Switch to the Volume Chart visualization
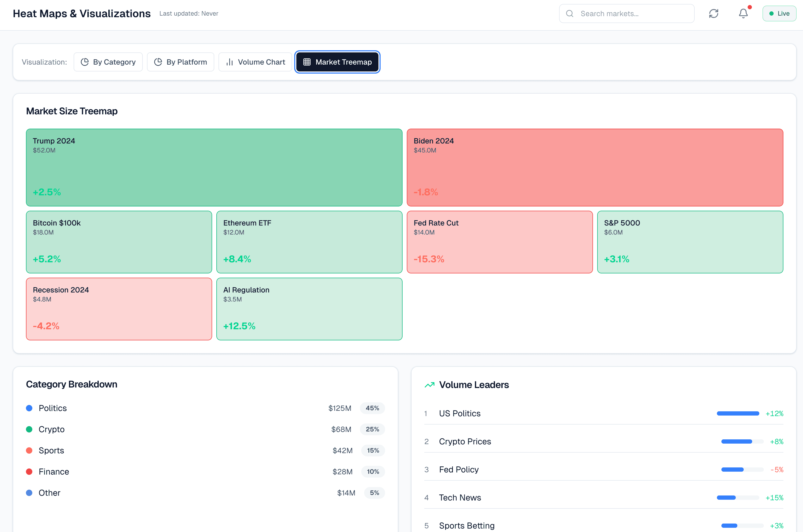 255,62
